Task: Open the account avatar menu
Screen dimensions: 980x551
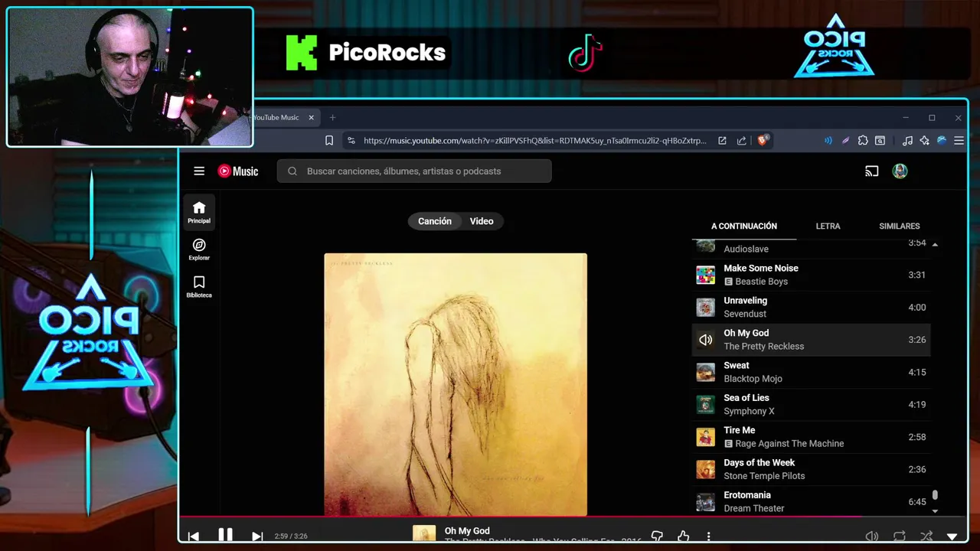Action: pos(900,171)
